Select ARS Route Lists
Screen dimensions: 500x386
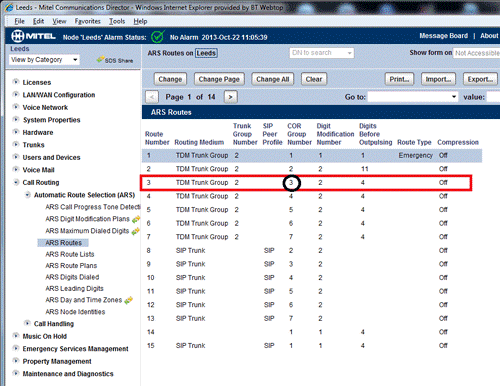point(70,254)
